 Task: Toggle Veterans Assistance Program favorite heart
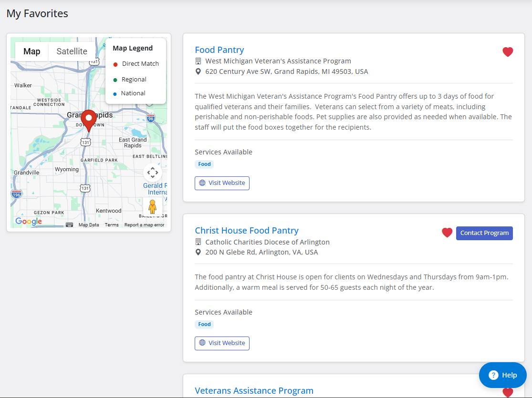click(x=508, y=392)
